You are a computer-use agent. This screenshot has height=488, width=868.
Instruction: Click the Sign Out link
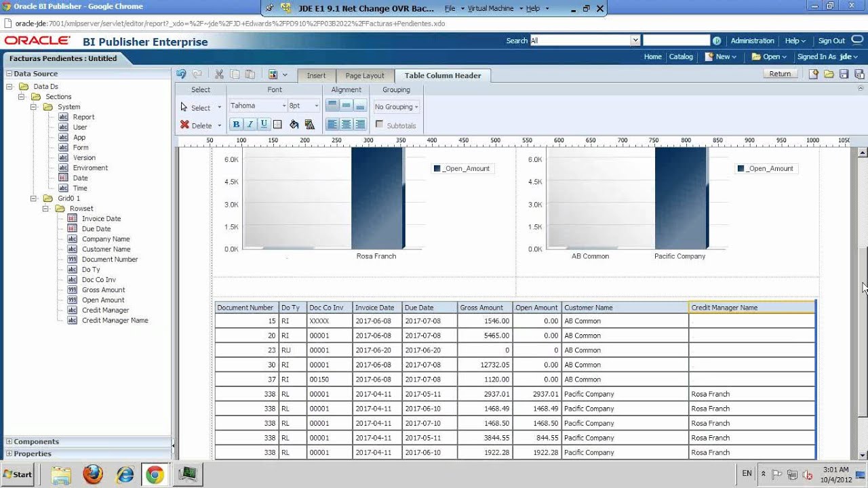tap(831, 41)
